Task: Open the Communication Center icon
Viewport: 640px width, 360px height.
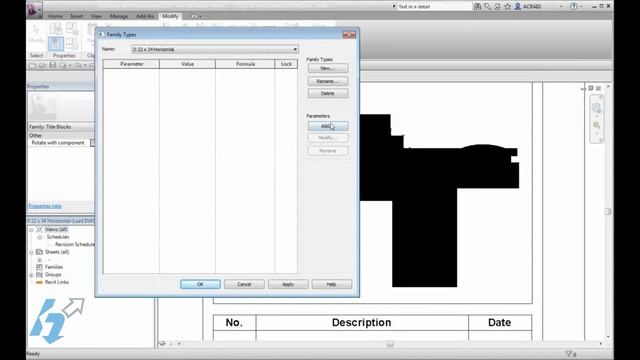Action: (498, 7)
